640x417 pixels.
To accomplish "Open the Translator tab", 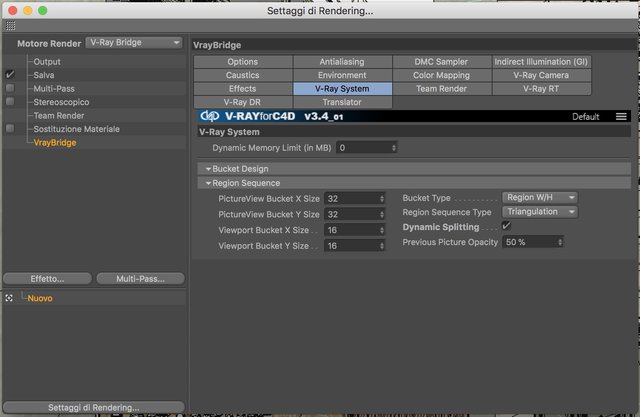I will 342,102.
